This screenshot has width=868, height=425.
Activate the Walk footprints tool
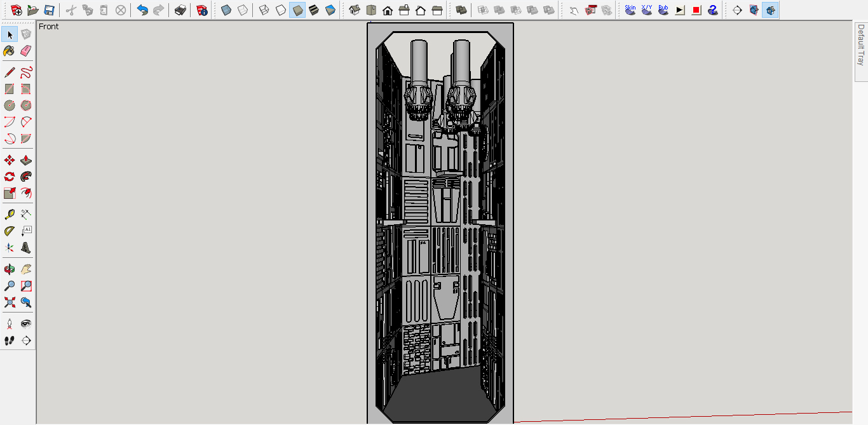tap(10, 341)
